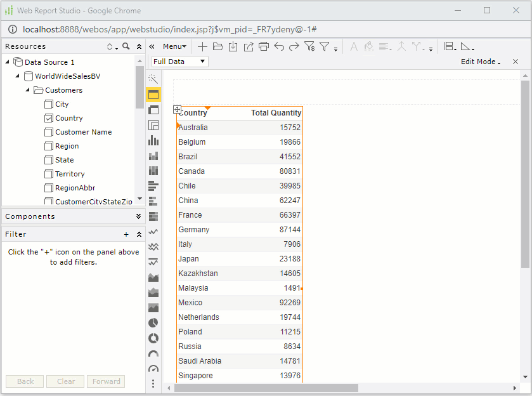Viewport: 532px width, 396px height.
Task: Uncheck the Country field checkbox
Action: point(49,118)
